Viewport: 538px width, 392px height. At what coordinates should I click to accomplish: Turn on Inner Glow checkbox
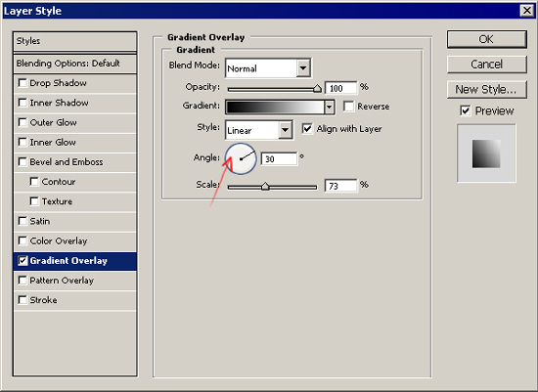[x=22, y=143]
